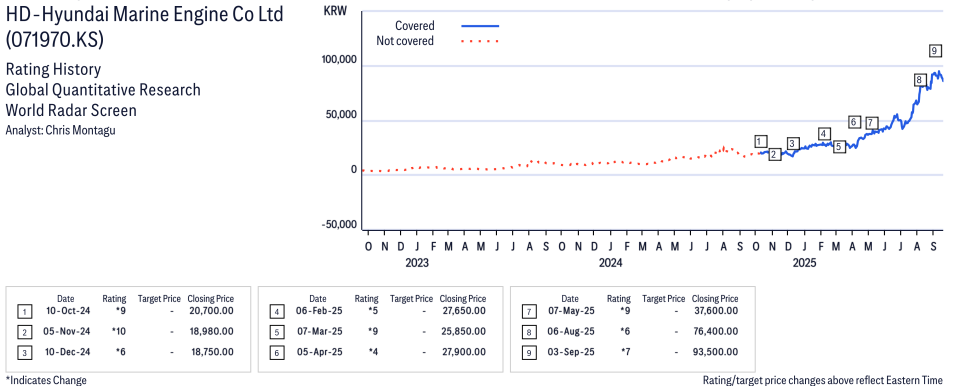This screenshot has height=386, width=954.
Task: Click the red dotted Not covered legend
Action: click(x=480, y=41)
